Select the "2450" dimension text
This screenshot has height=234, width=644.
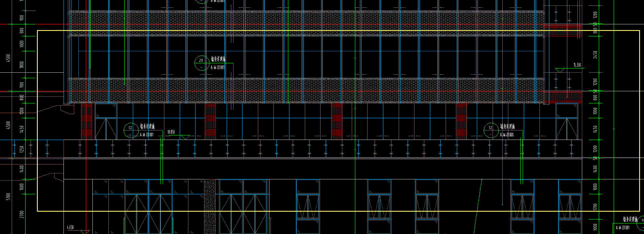point(595,55)
